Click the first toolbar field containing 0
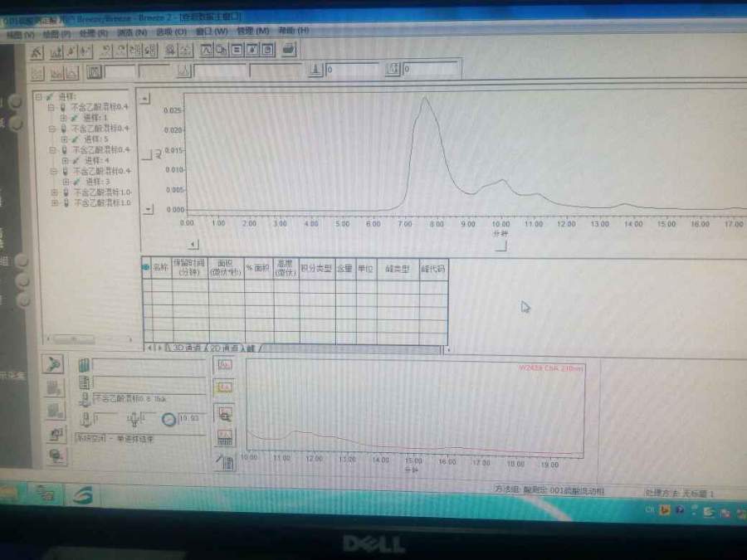Viewport: 747px width, 560px height. tap(352, 70)
